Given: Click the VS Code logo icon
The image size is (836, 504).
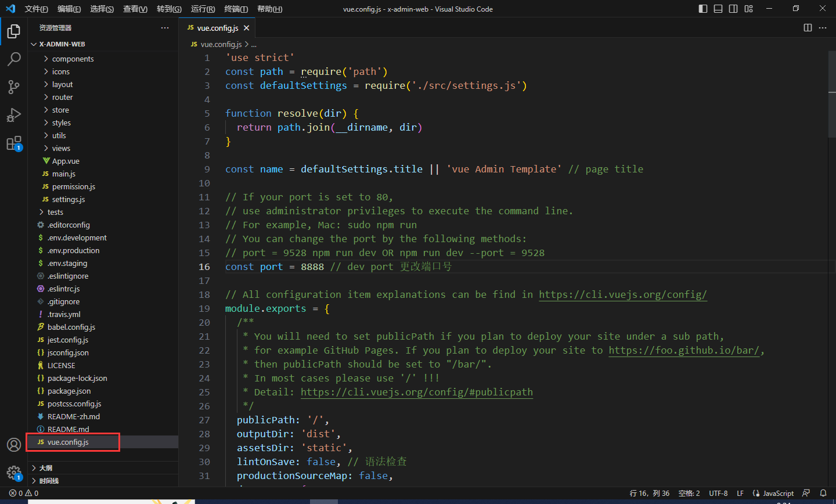Looking at the screenshot, I should coord(10,9).
